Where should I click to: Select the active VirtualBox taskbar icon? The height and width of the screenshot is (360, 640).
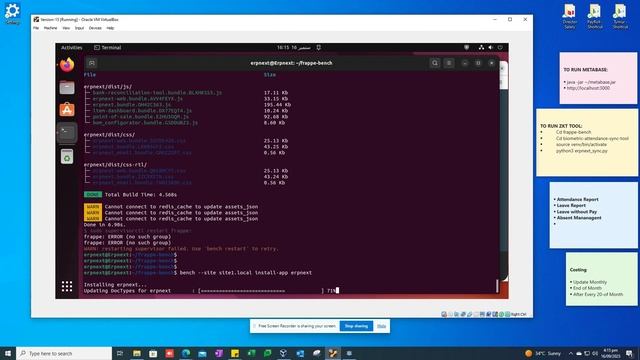click(x=333, y=353)
